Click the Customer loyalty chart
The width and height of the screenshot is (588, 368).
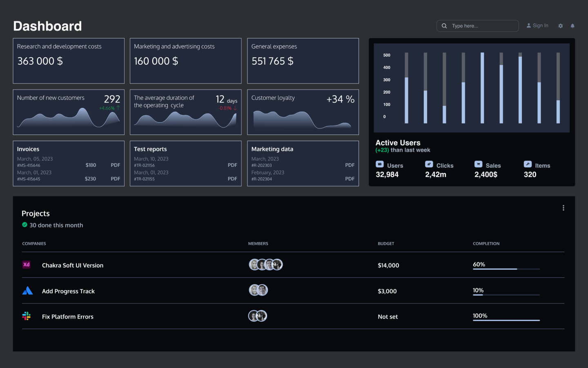[x=302, y=119]
